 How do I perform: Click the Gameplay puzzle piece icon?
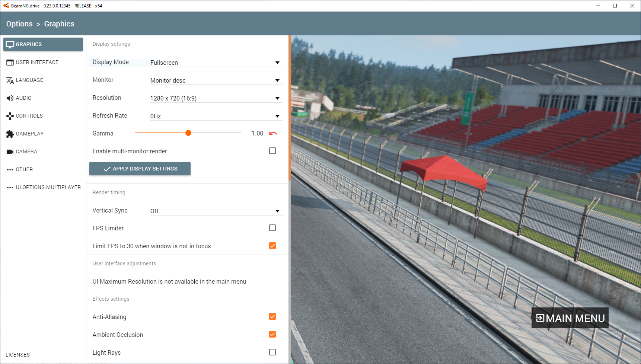10,134
